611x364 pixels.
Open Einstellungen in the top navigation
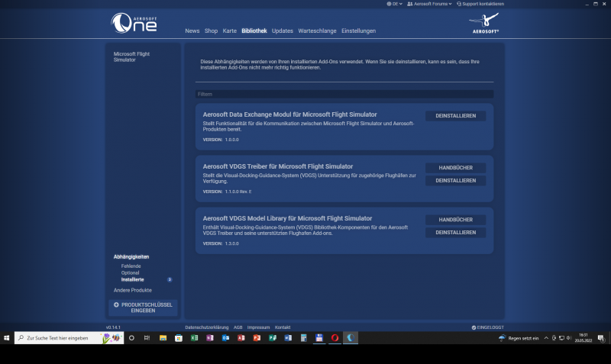[x=358, y=31]
